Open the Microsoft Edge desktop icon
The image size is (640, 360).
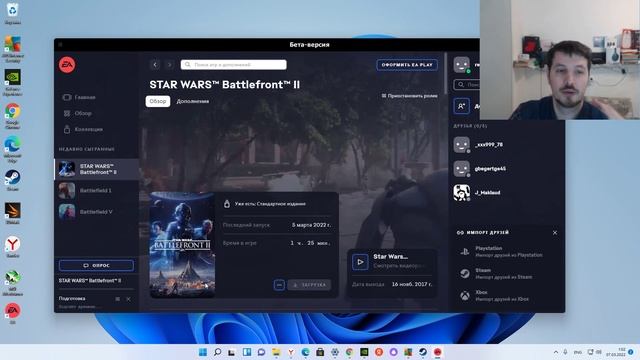(13, 149)
